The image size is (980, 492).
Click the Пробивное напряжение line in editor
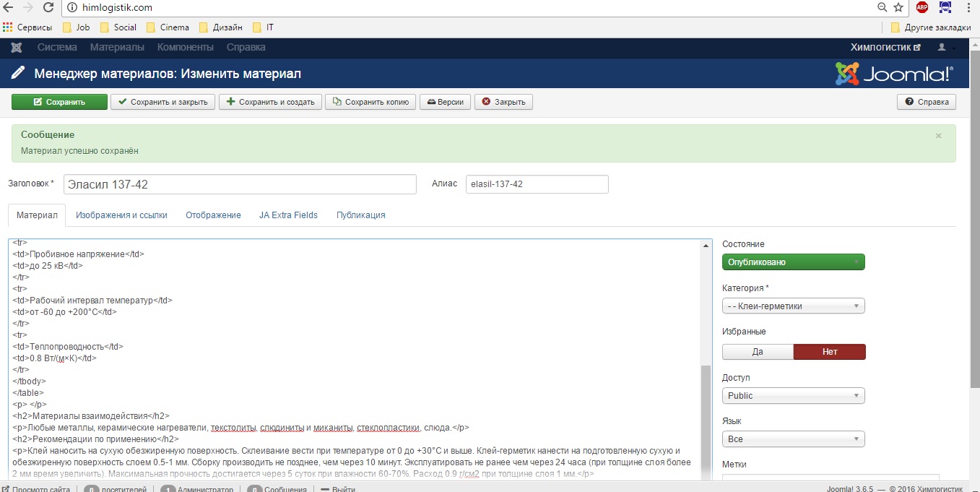79,254
